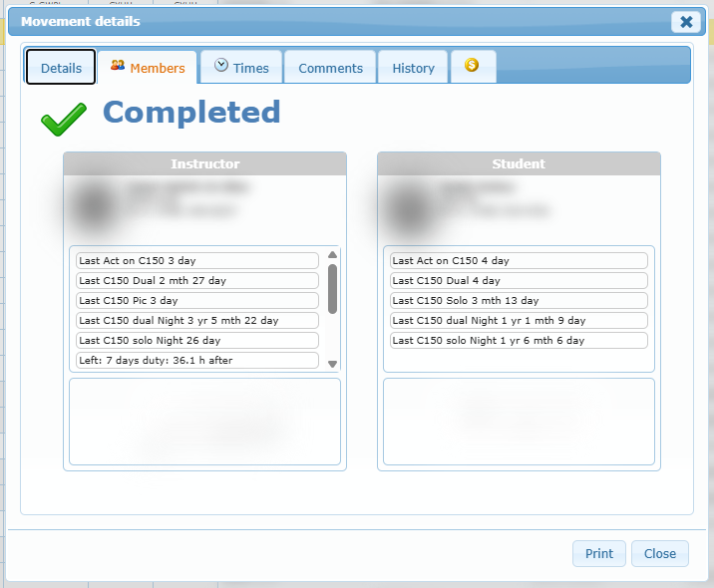
Task: Click scroll down arrow in Instructor list
Action: [x=332, y=364]
